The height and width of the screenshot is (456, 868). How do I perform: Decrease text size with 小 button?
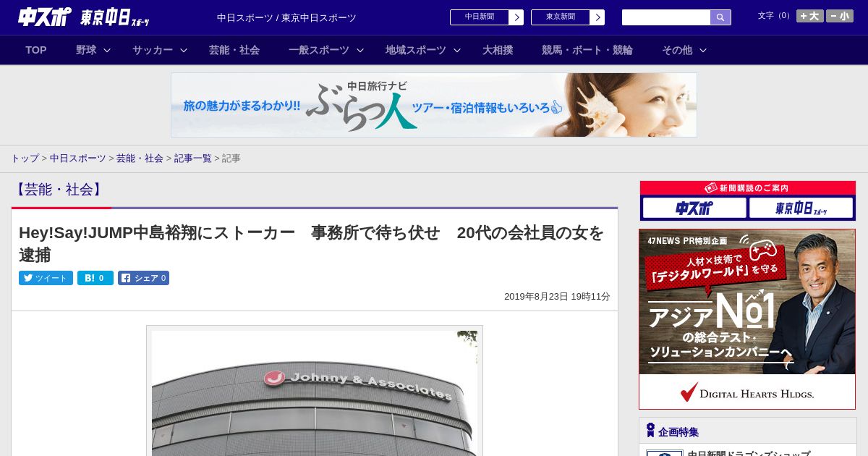tap(840, 16)
